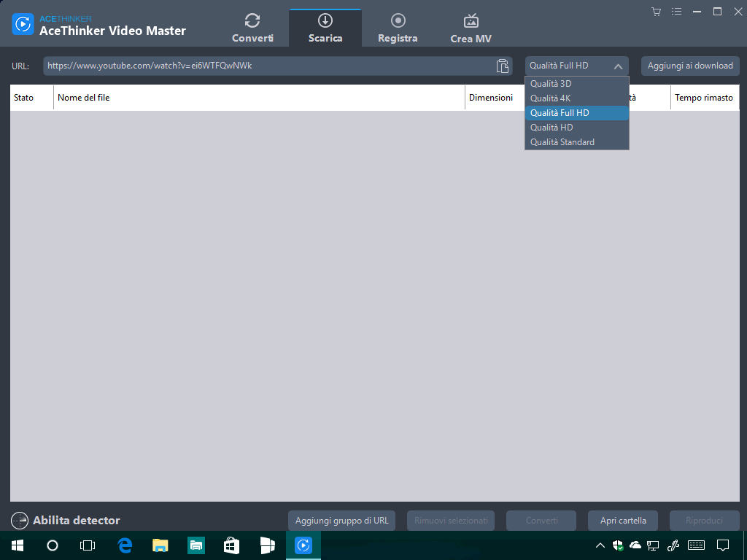Image resolution: width=747 pixels, height=560 pixels.
Task: Click the Tempo rimasto column header
Action: 705,98
